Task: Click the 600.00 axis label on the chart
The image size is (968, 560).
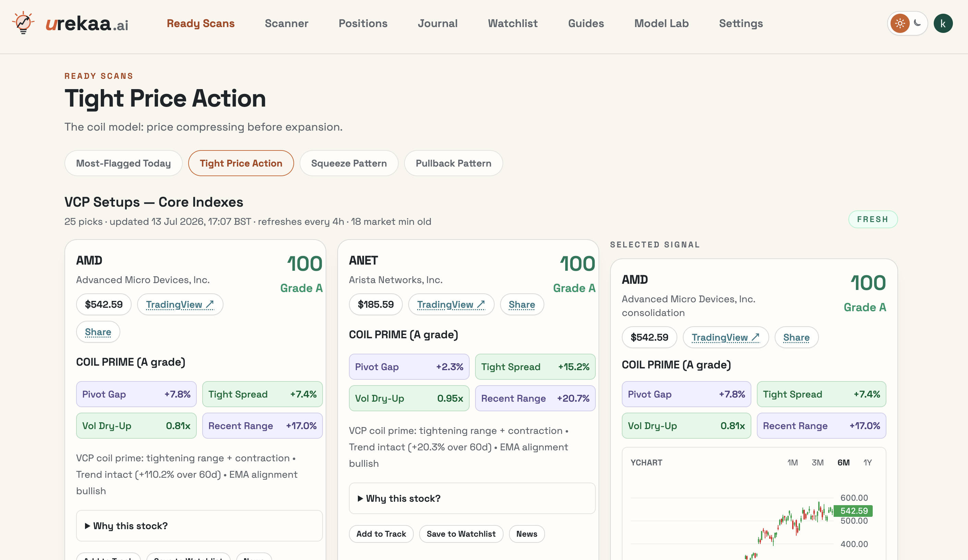Action: click(854, 498)
